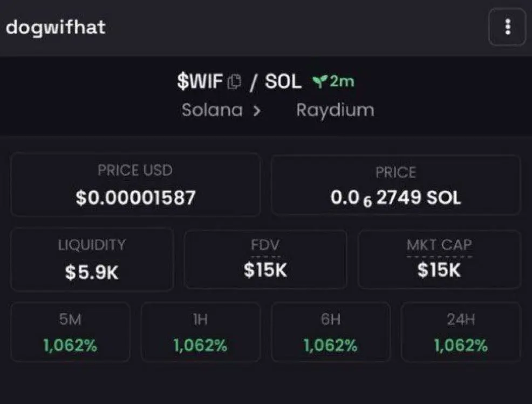Click the dogwifhat title
Screen dimensions: 532x404
[x=56, y=27]
